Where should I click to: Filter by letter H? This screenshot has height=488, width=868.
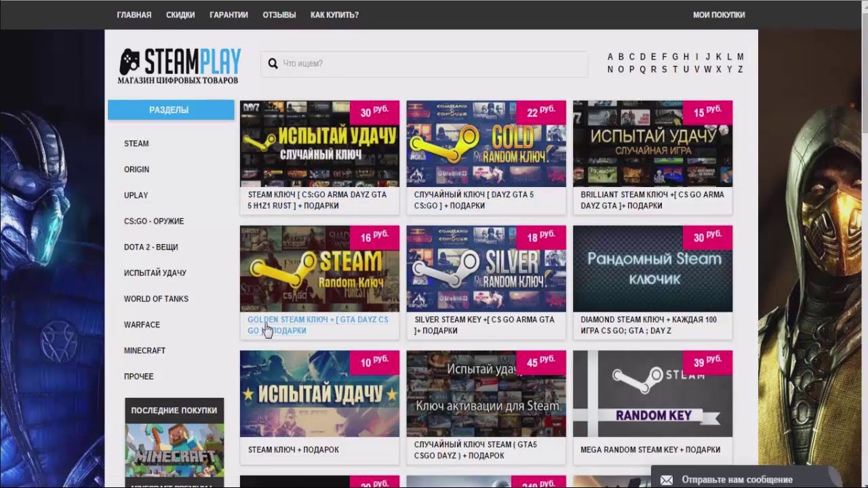pos(686,57)
